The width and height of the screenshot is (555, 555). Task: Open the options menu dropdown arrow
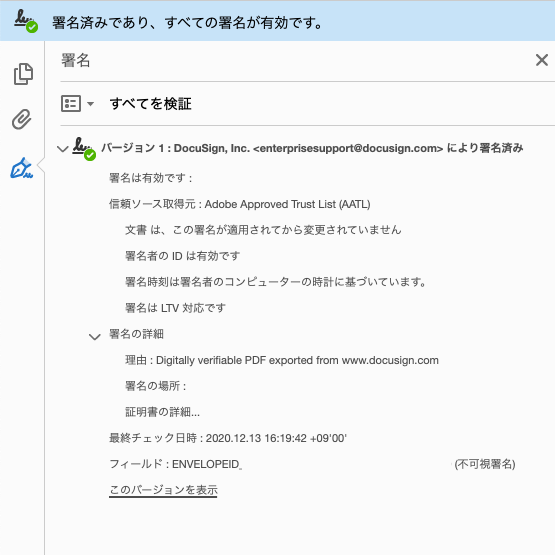coord(91,104)
